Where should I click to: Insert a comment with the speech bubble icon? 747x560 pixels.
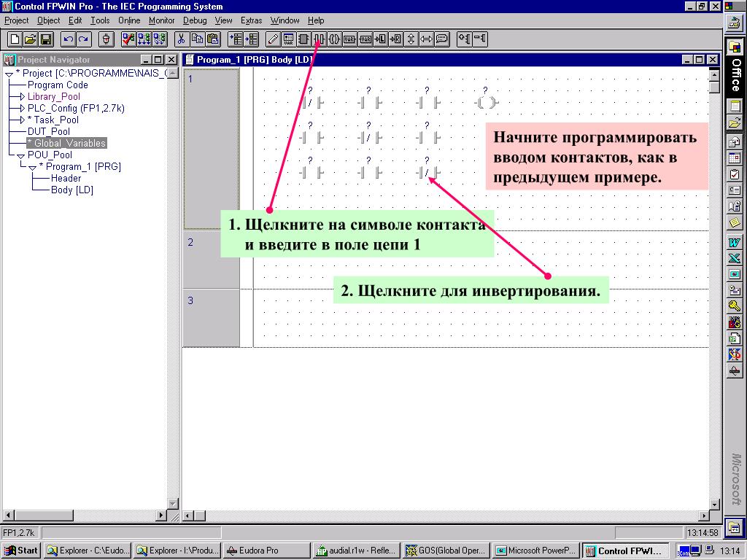[x=441, y=39]
